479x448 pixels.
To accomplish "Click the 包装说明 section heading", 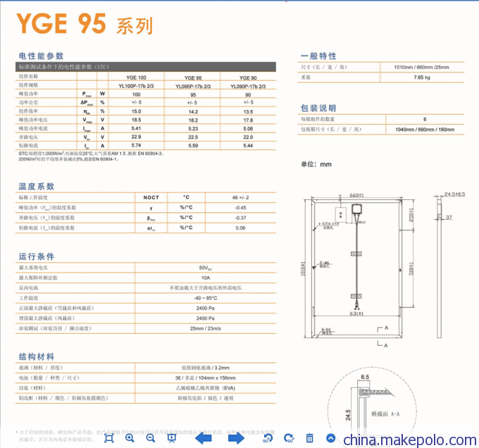I will 318,108.
